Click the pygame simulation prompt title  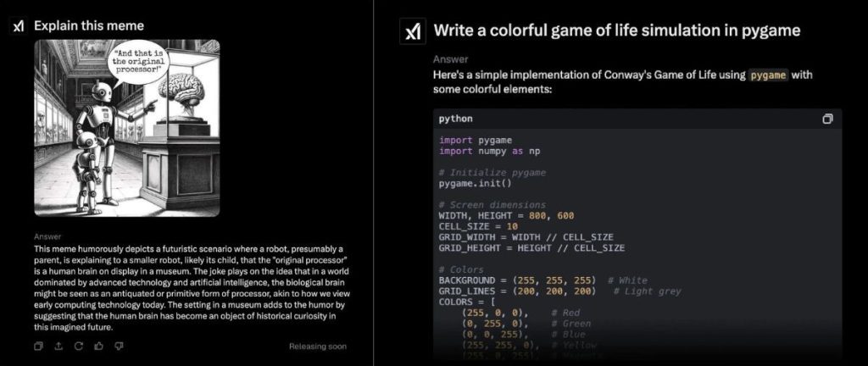[x=617, y=31]
